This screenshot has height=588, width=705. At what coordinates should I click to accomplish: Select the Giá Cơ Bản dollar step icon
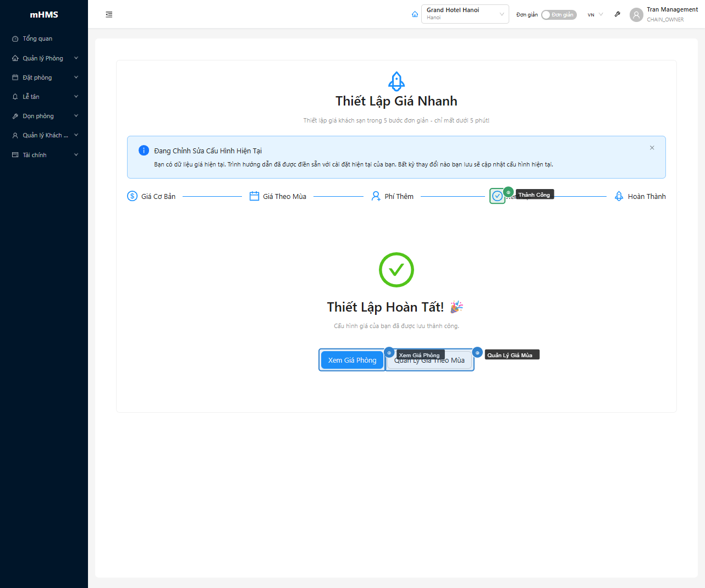tap(133, 196)
